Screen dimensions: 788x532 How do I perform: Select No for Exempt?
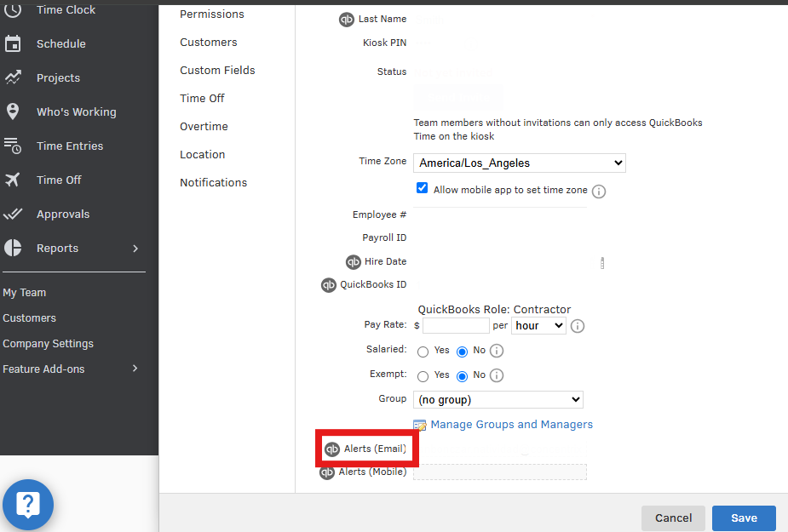(x=462, y=376)
